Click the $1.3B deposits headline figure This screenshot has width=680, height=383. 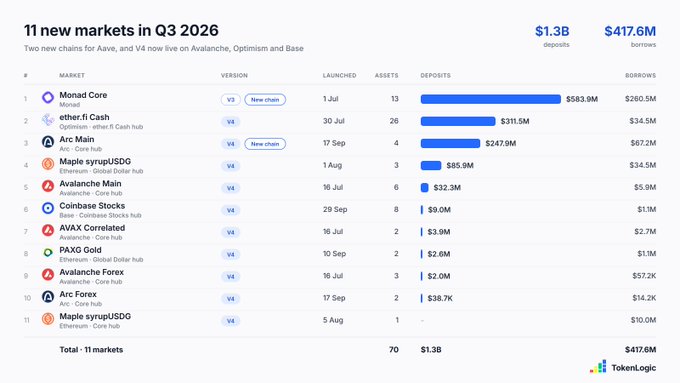click(552, 31)
